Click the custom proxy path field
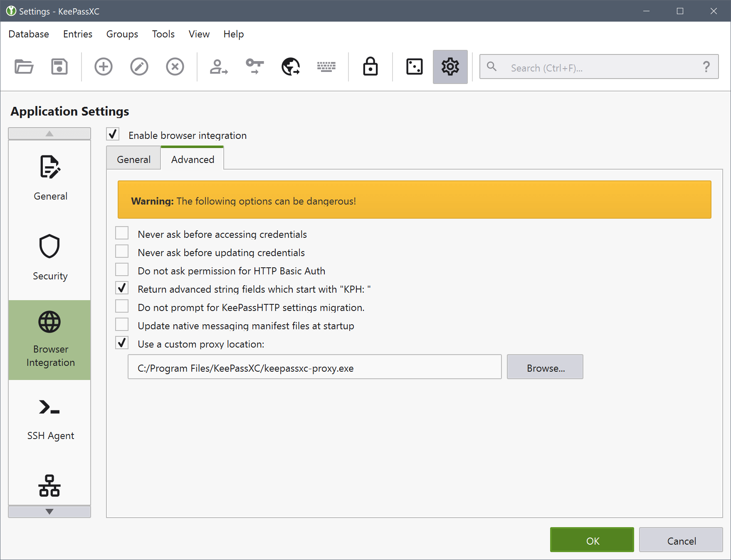The image size is (731, 560). pyautogui.click(x=314, y=367)
